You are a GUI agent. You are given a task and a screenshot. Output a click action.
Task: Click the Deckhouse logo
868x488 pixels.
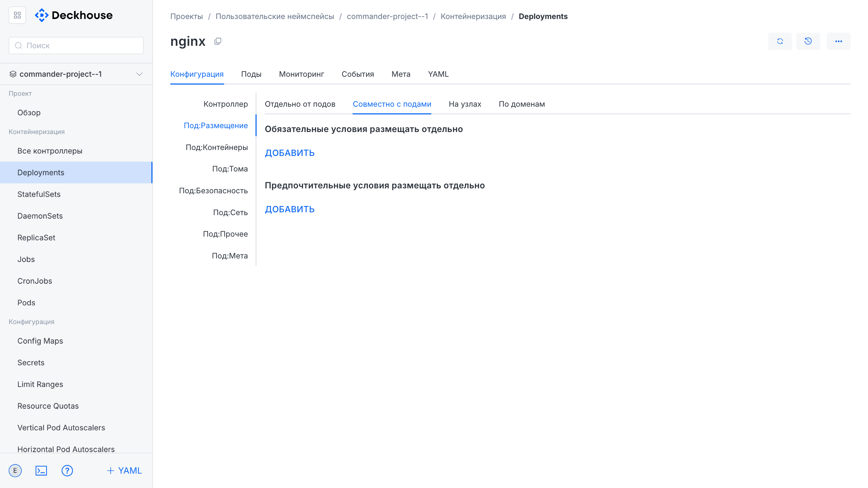74,15
